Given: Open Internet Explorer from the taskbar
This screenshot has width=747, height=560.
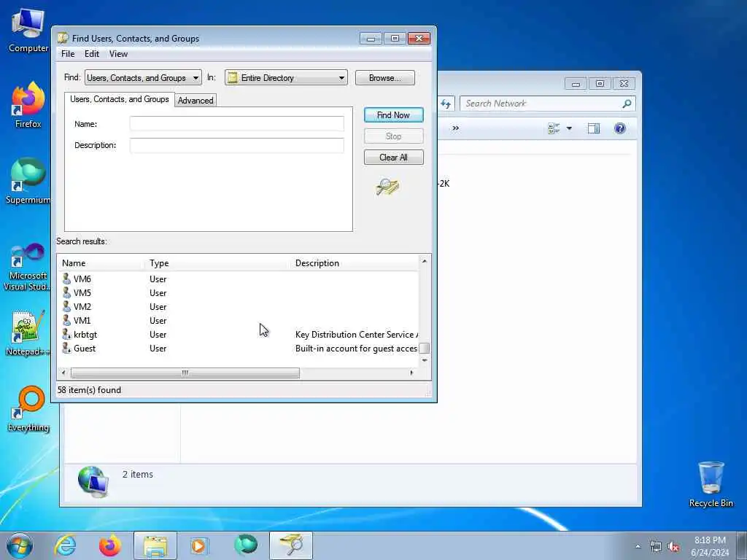Looking at the screenshot, I should point(65,545).
